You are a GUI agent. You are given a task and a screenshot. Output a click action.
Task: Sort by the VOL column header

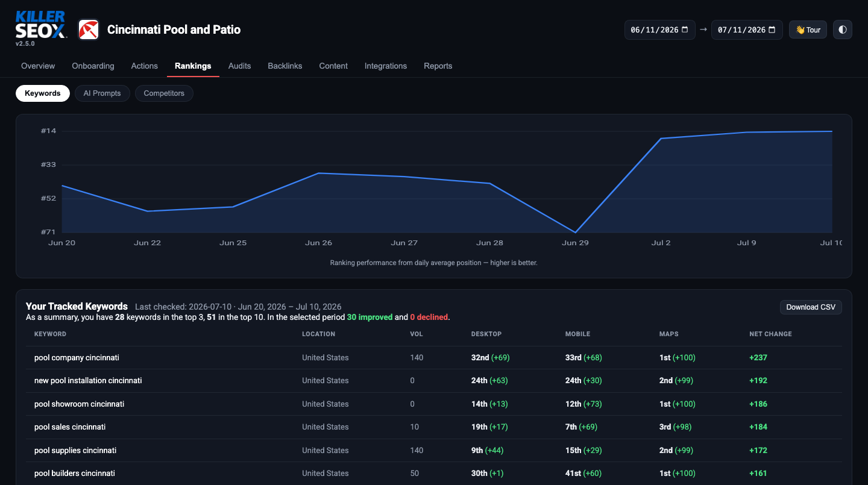click(x=417, y=334)
